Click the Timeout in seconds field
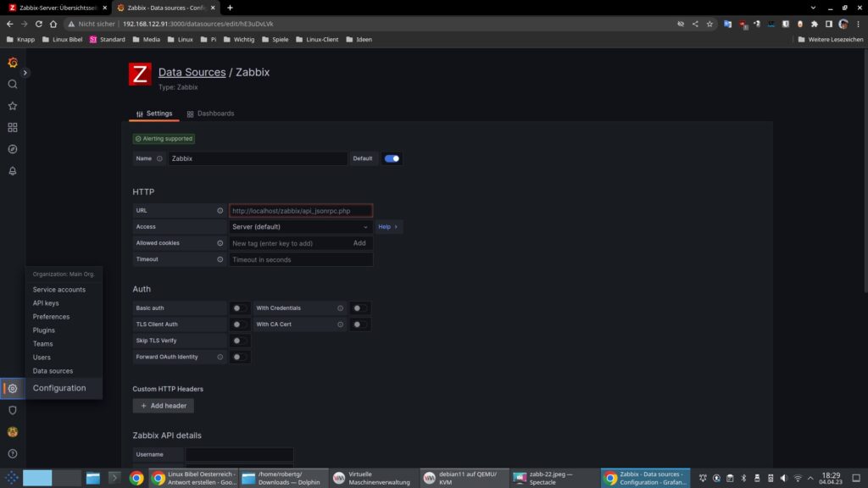The height and width of the screenshot is (488, 868). pos(301,259)
